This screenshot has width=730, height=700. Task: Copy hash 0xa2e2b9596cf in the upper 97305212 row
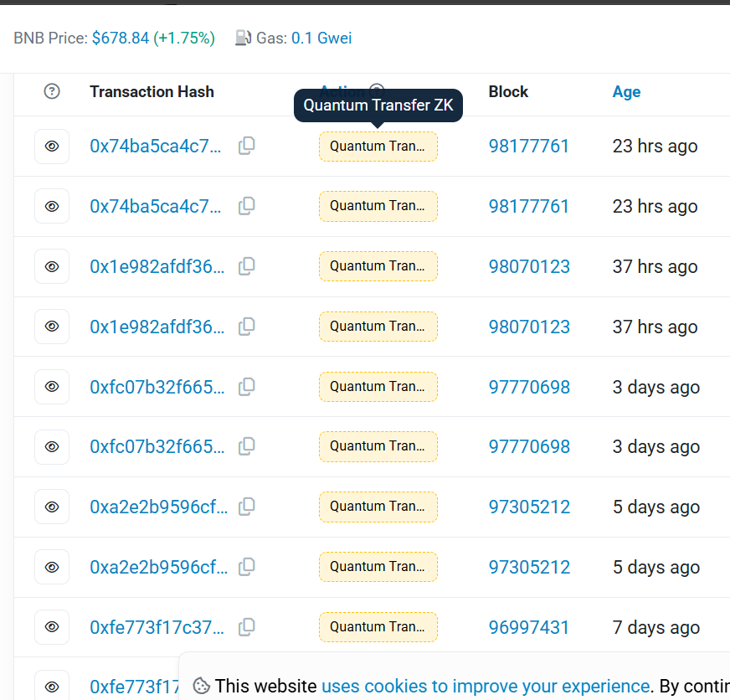click(x=247, y=507)
